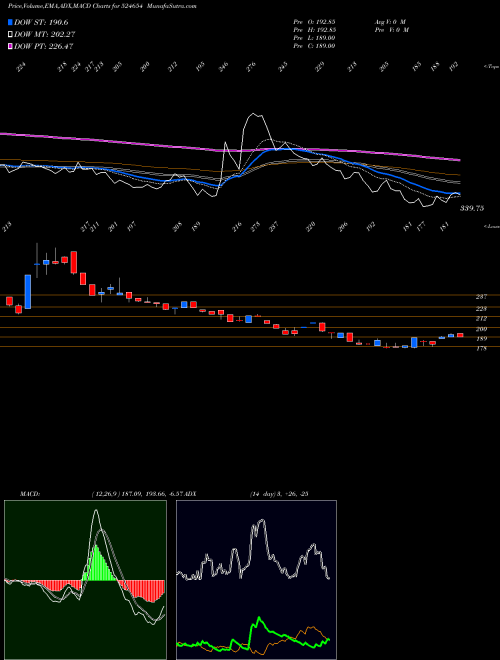Select the 'DOW MT: 202.27' legend text
The width and height of the screenshot is (500, 660).
tap(45, 34)
